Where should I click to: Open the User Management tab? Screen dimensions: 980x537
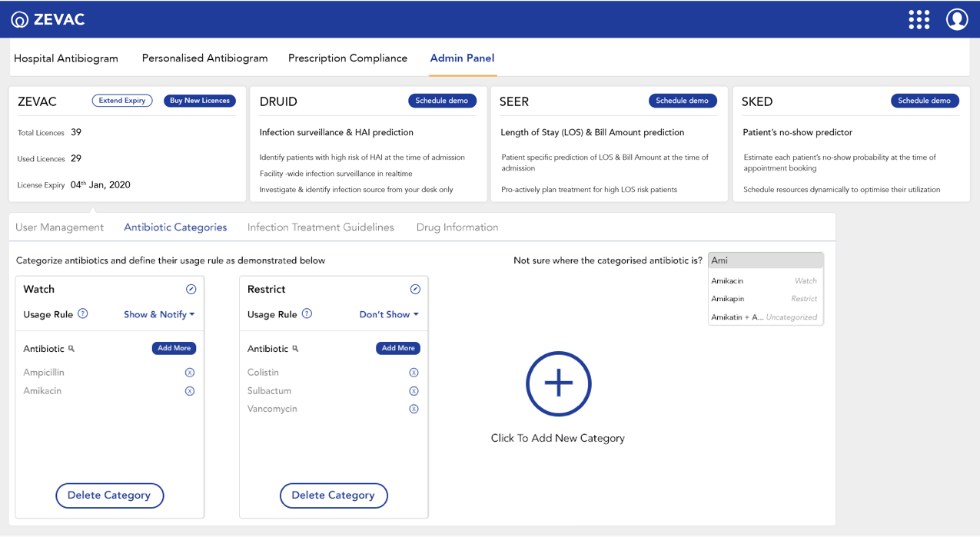(x=59, y=227)
